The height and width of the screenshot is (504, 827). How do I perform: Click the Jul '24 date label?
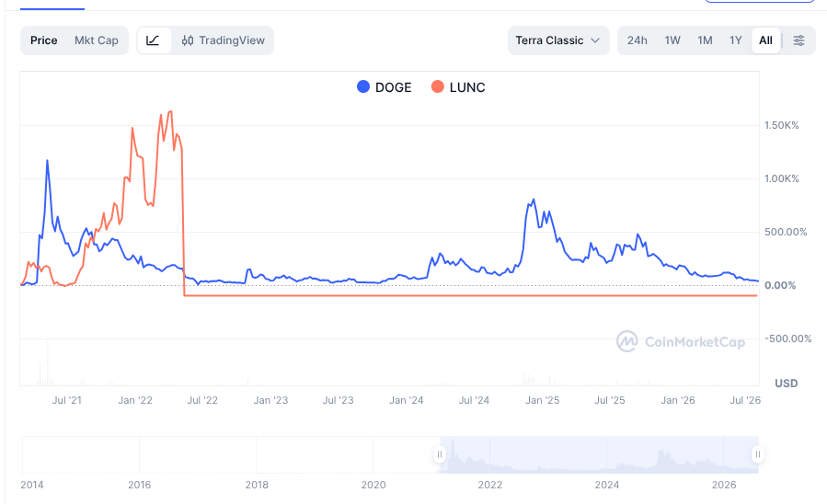[x=474, y=400]
